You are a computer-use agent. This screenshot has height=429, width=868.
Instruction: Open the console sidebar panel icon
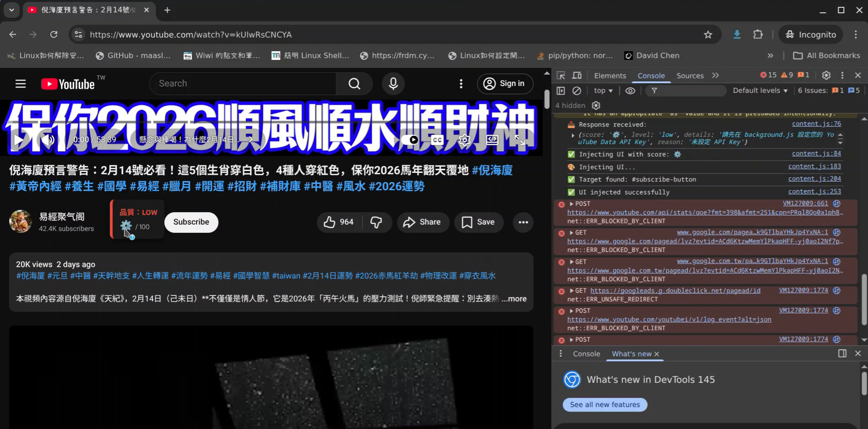(x=560, y=91)
